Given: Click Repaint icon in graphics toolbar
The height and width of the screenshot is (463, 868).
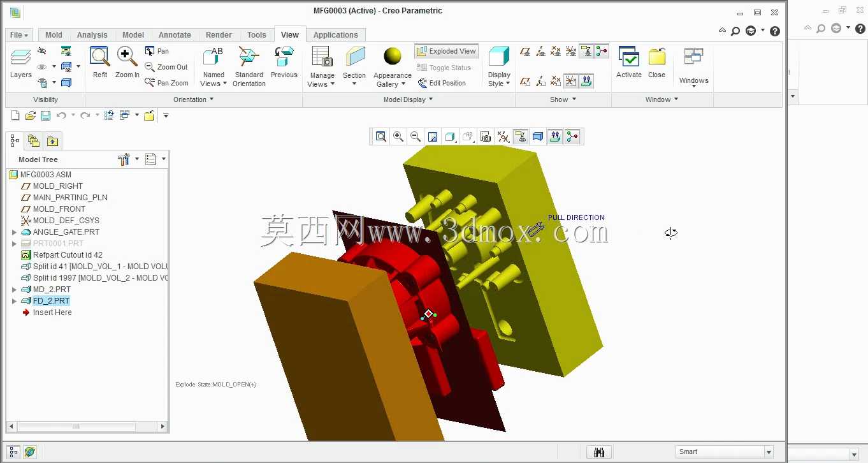Looking at the screenshot, I should pos(433,136).
